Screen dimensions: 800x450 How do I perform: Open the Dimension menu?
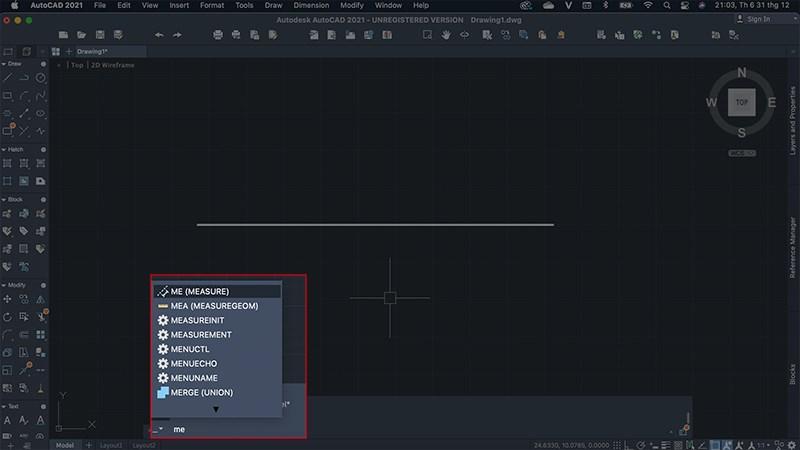tap(311, 5)
